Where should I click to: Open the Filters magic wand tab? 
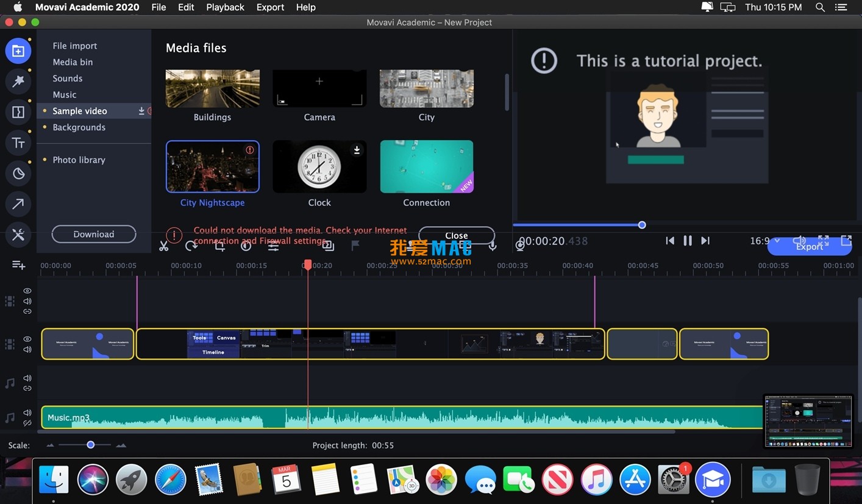[x=18, y=81]
